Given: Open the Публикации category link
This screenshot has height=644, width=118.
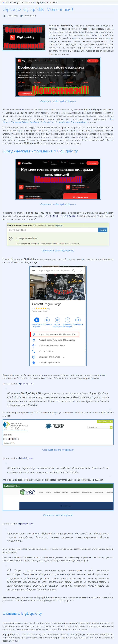Looking at the screenshot, I should coord(30,16).
